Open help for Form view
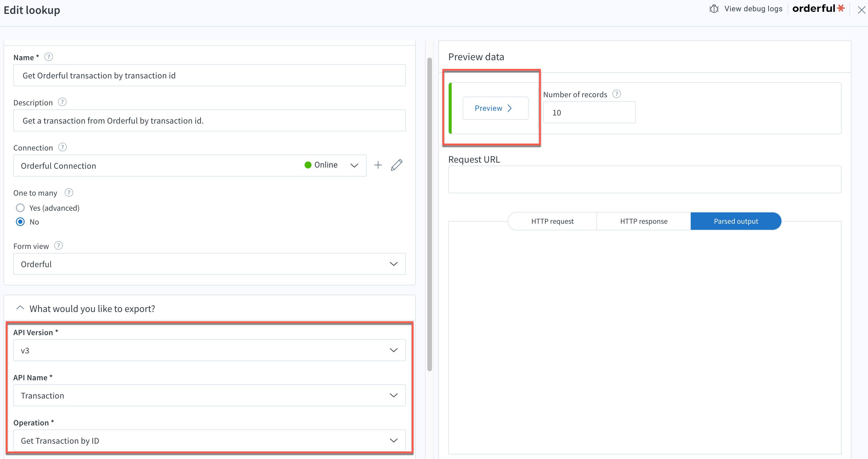Screen dimensions: 868x459 58,245
